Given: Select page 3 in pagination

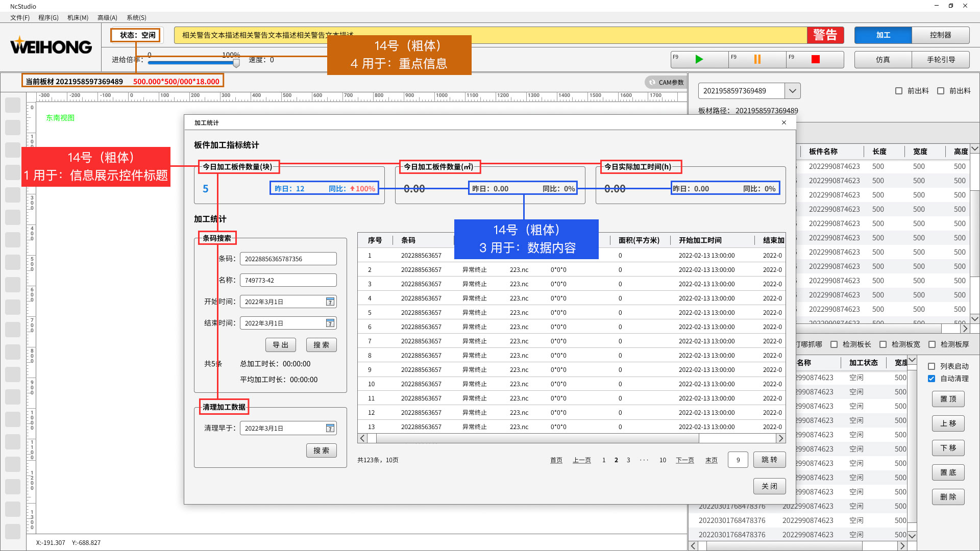Looking at the screenshot, I should 628,460.
